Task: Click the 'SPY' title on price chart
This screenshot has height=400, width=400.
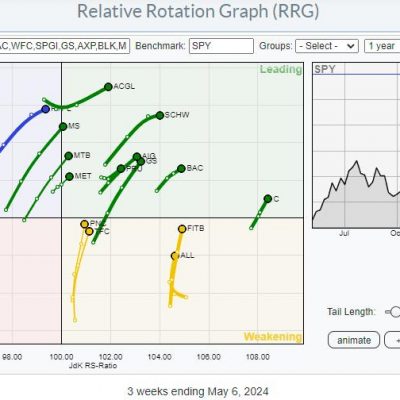Action: coord(325,69)
